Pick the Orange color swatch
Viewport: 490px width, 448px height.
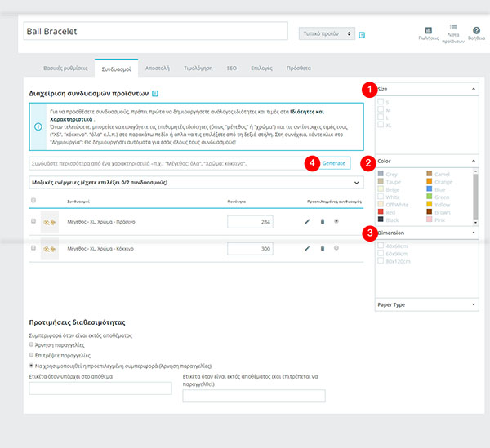pyautogui.click(x=430, y=181)
